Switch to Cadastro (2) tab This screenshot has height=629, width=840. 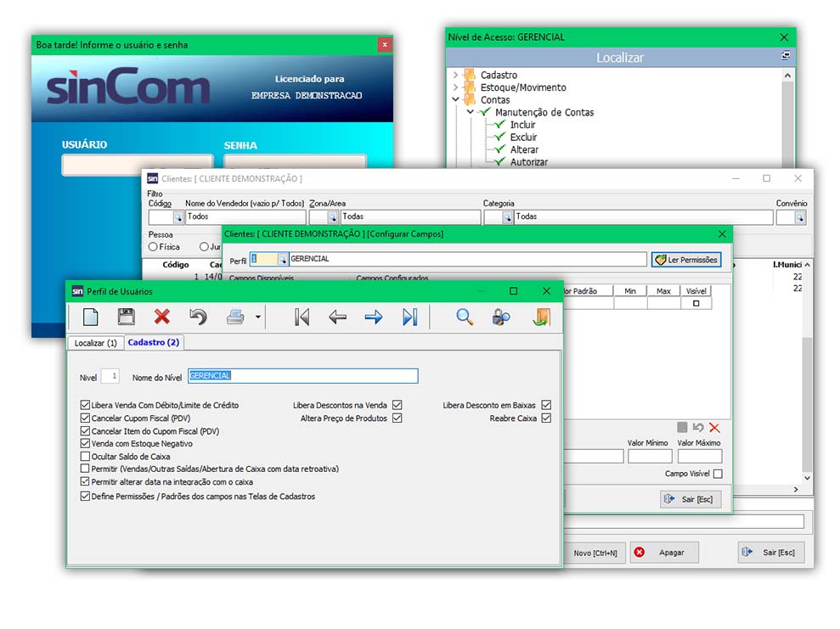154,343
